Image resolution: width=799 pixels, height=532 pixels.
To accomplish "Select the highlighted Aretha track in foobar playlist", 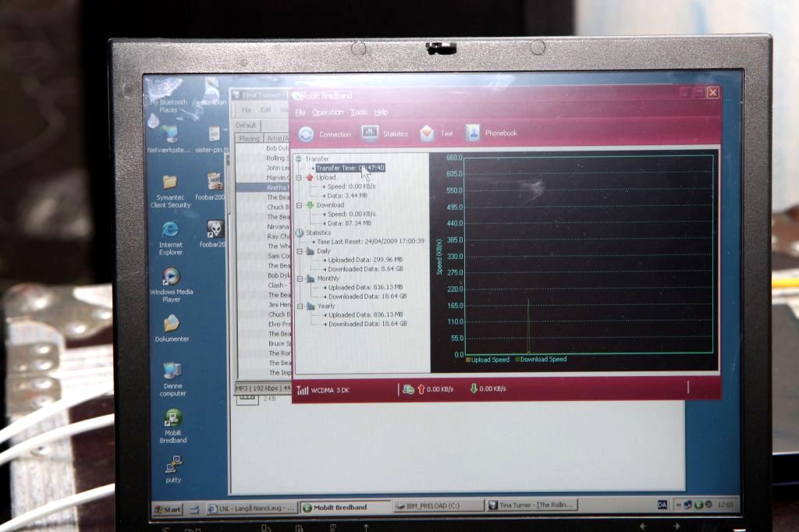I will tap(263, 187).
